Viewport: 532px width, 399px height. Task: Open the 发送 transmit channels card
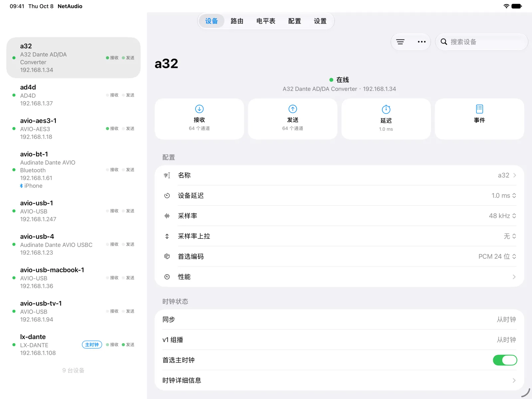[293, 119]
